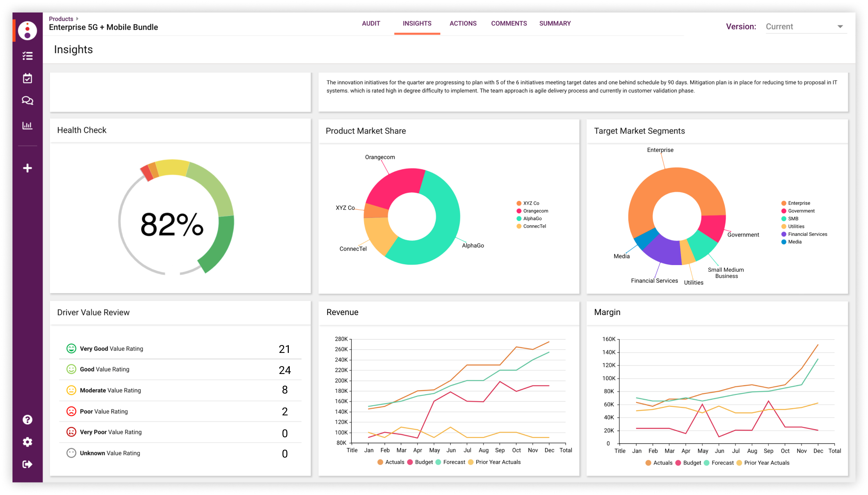Click the Enterprise 5G + Mobile Bundle title
The height and width of the screenshot is (495, 868).
(x=103, y=27)
